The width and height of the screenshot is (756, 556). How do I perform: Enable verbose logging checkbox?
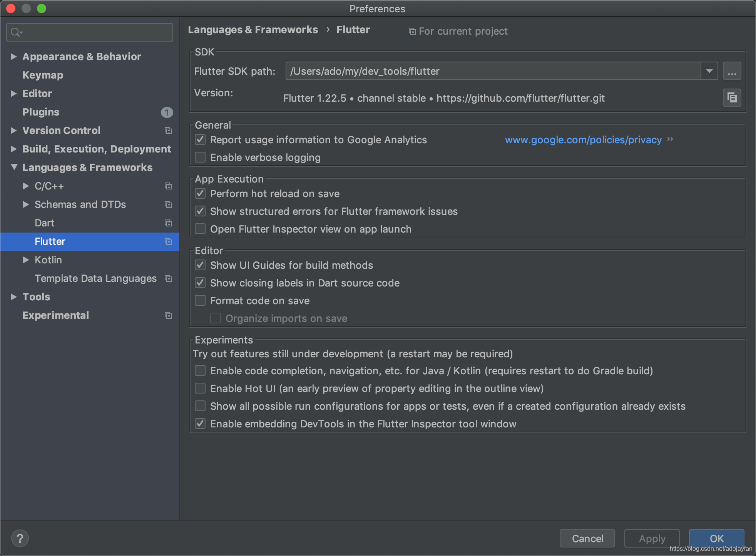point(200,157)
